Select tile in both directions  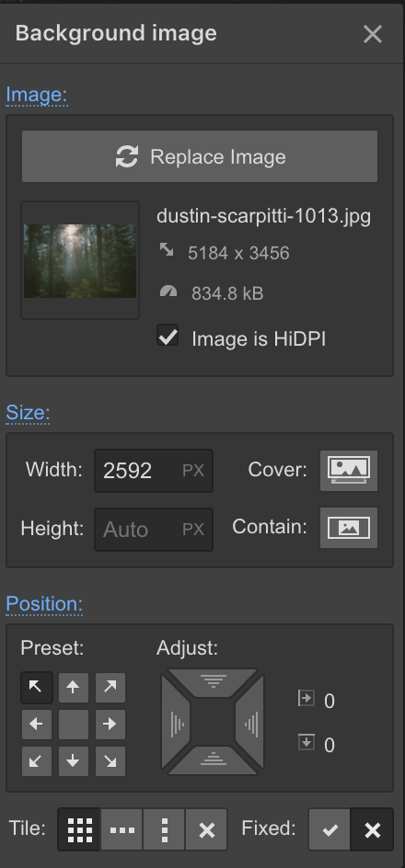tap(79, 829)
